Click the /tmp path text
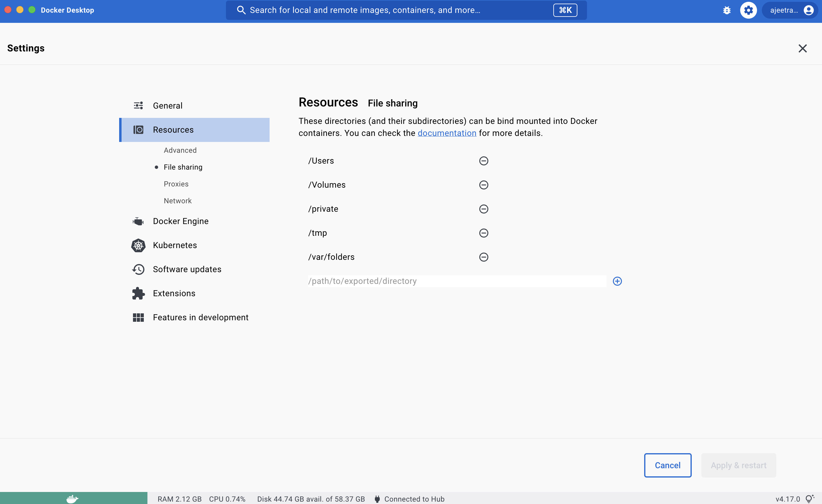 click(x=317, y=233)
